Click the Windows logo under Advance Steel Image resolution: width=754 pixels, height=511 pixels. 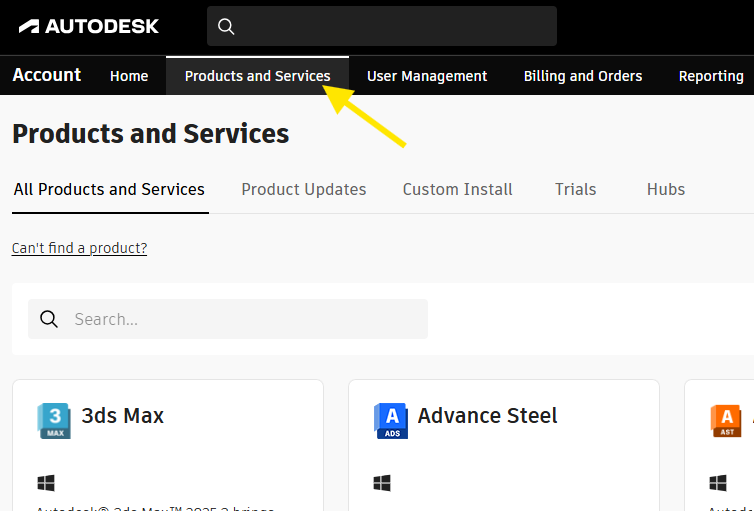click(x=382, y=483)
